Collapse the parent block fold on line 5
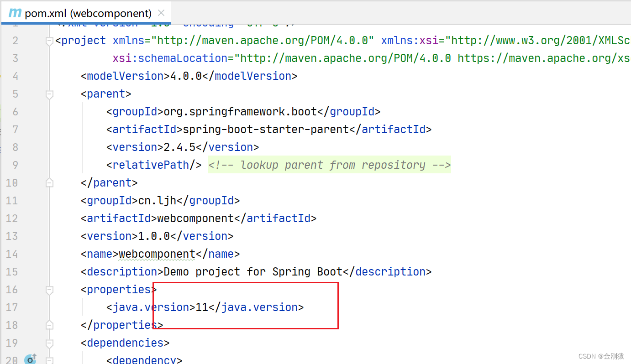The width and height of the screenshot is (631, 364). click(49, 94)
